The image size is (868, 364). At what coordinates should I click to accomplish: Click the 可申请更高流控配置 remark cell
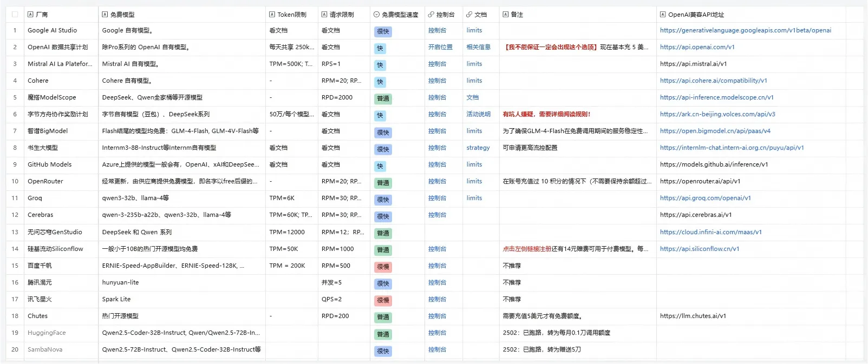pos(578,148)
